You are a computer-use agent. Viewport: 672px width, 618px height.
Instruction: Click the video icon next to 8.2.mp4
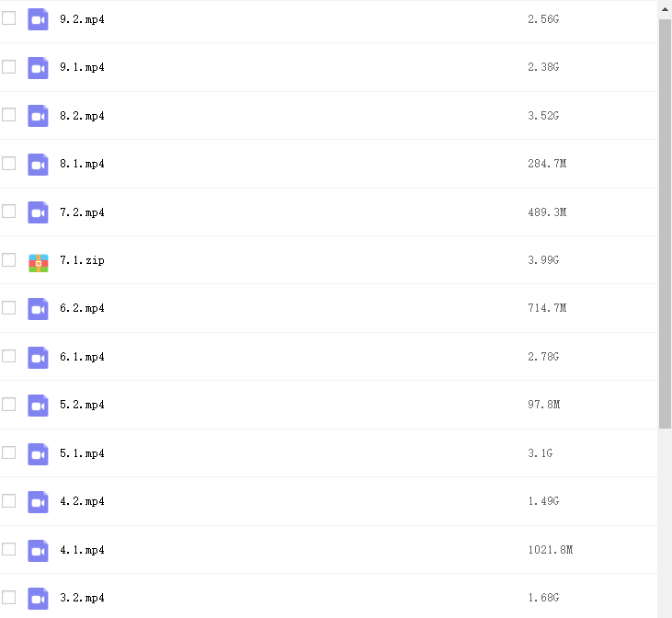pyautogui.click(x=38, y=116)
